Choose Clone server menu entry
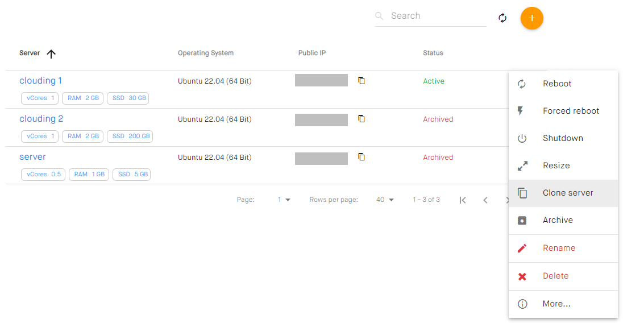Image resolution: width=644 pixels, height=327 pixels. click(x=563, y=193)
